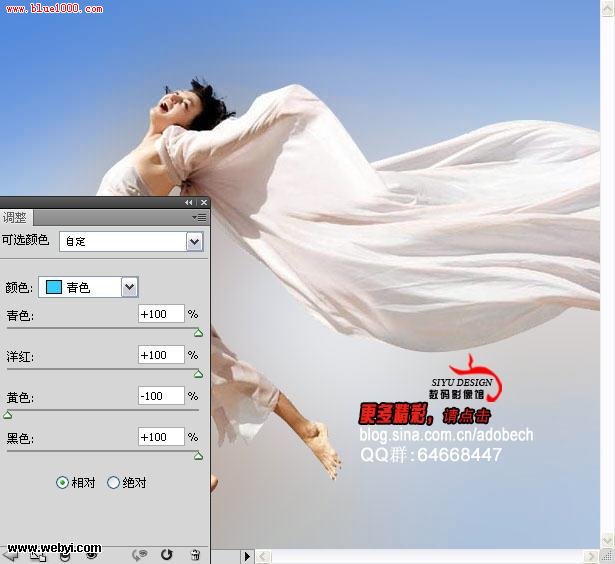615x564 pixels.
Task: Click the 洋红 slider handle
Action: click(198, 374)
